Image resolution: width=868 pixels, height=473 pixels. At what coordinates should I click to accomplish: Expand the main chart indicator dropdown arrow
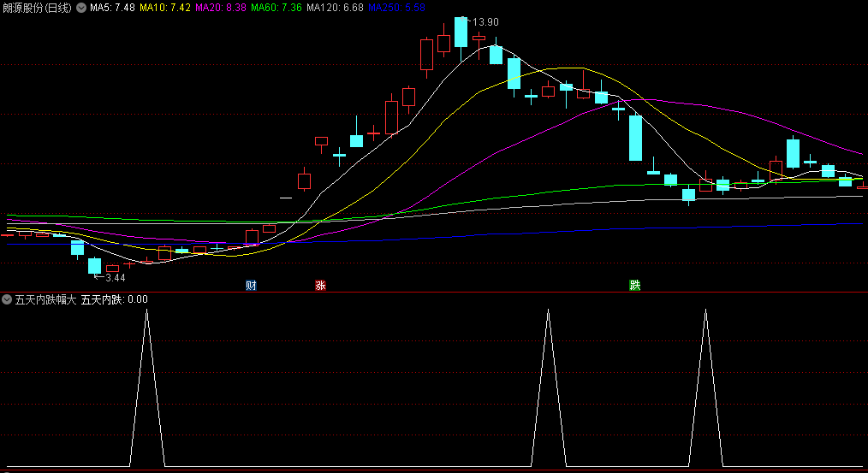click(x=81, y=8)
